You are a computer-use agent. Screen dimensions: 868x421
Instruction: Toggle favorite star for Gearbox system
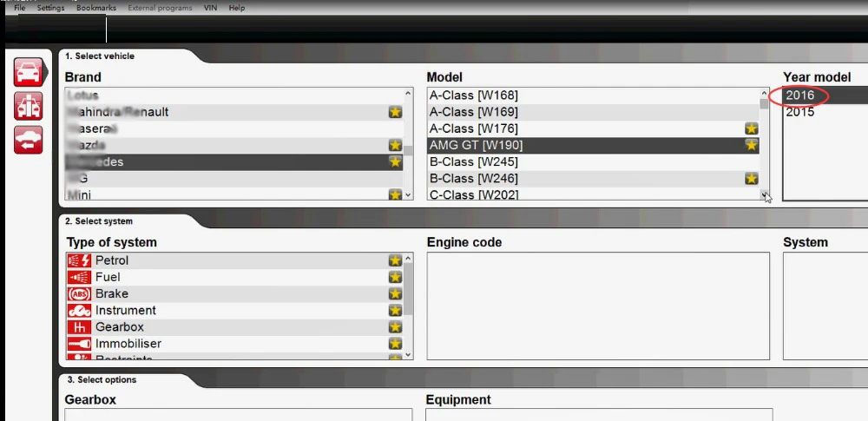point(395,327)
